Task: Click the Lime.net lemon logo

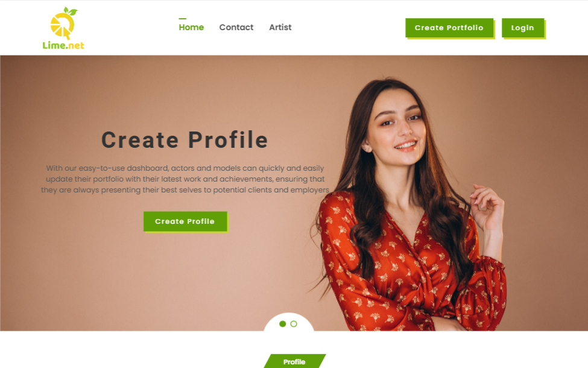Action: pos(63,28)
